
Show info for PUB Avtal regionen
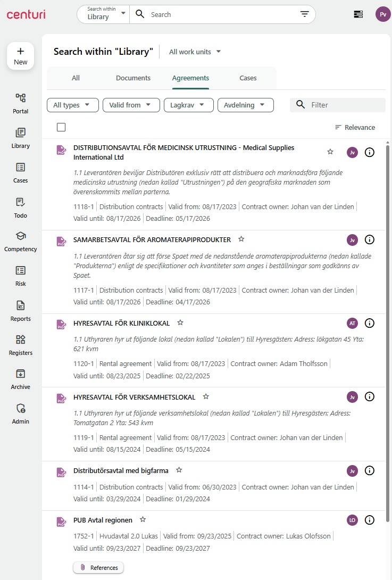370,520
